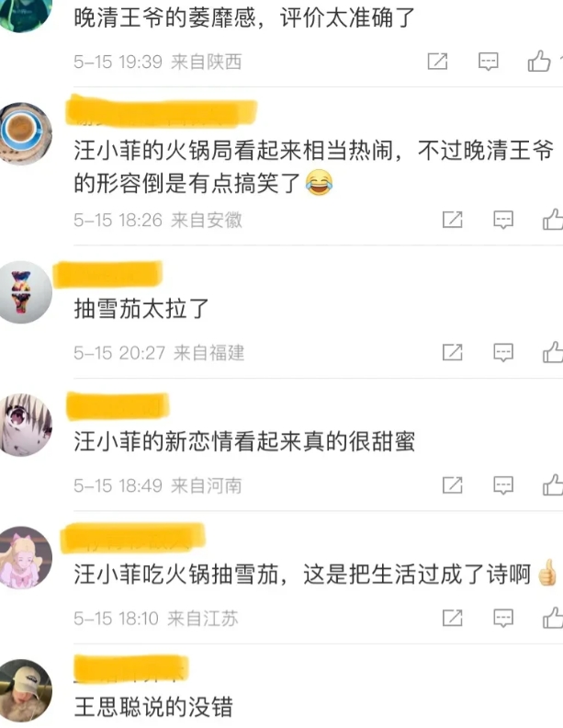563x728 pixels.
Task: Share the 安徽 comment about 火锅局
Action: (452, 220)
